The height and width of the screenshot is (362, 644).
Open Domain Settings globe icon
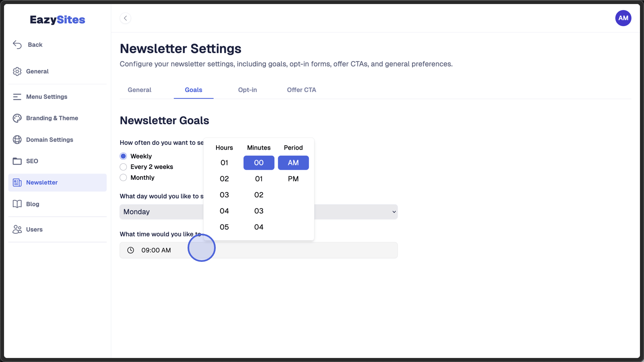point(17,140)
